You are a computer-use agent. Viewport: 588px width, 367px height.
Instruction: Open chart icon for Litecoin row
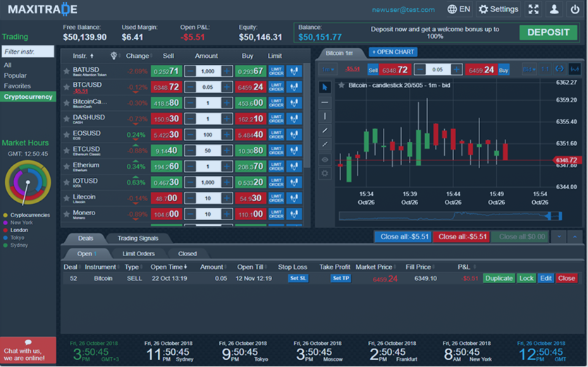click(294, 198)
